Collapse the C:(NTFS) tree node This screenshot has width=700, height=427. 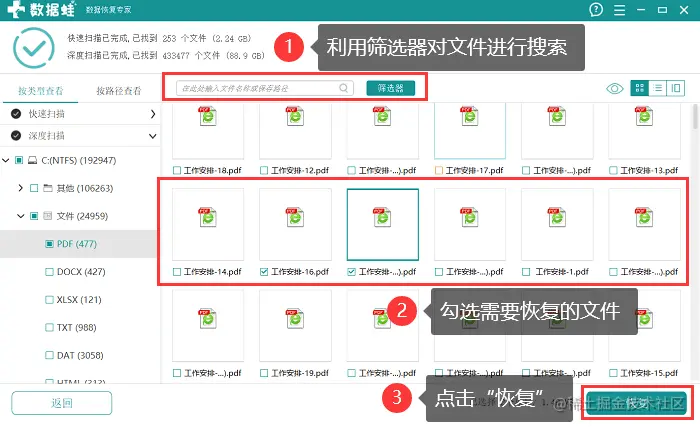click(6, 160)
